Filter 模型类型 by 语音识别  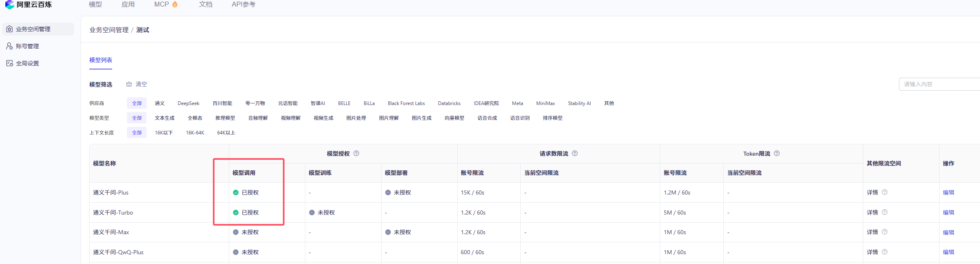(x=520, y=118)
